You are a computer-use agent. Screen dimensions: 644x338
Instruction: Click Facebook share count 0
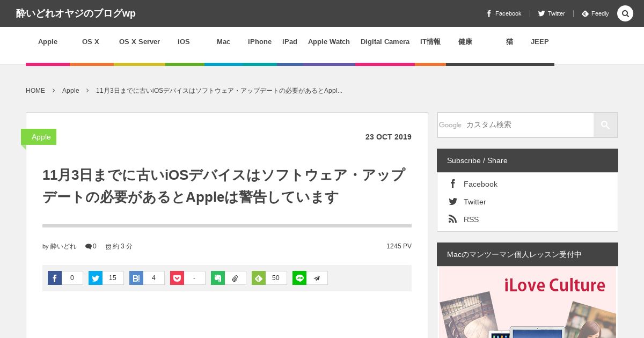[72, 278]
